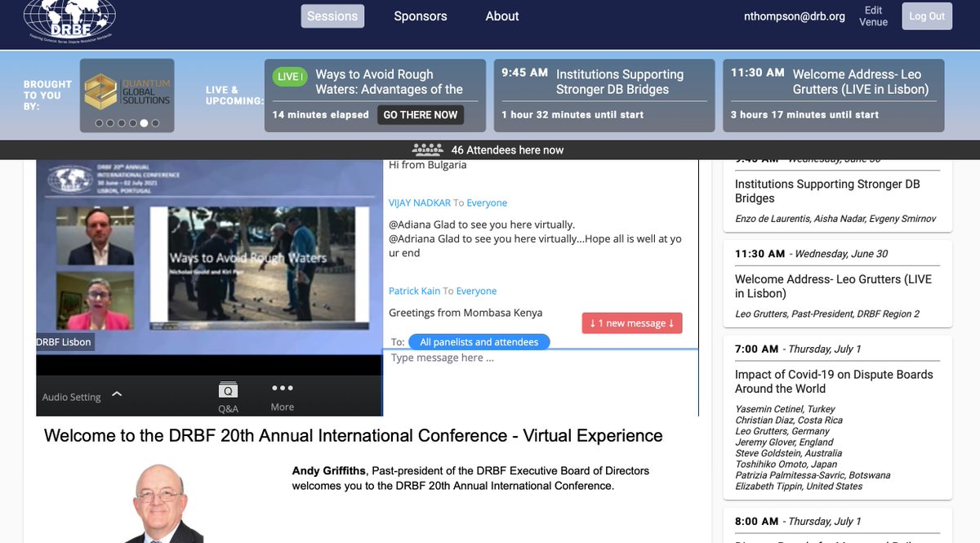Image resolution: width=980 pixels, height=543 pixels.
Task: Click Patrick Kain sender name in chat
Action: click(x=415, y=291)
